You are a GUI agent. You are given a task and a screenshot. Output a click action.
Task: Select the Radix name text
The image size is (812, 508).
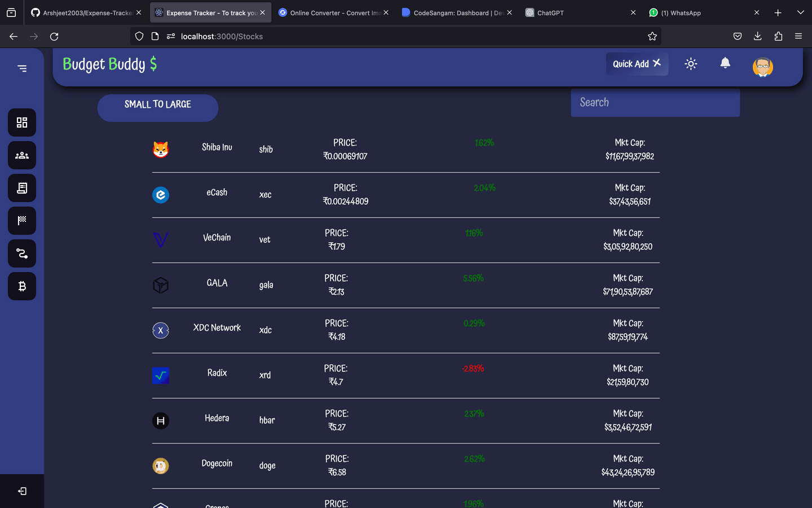tap(217, 373)
